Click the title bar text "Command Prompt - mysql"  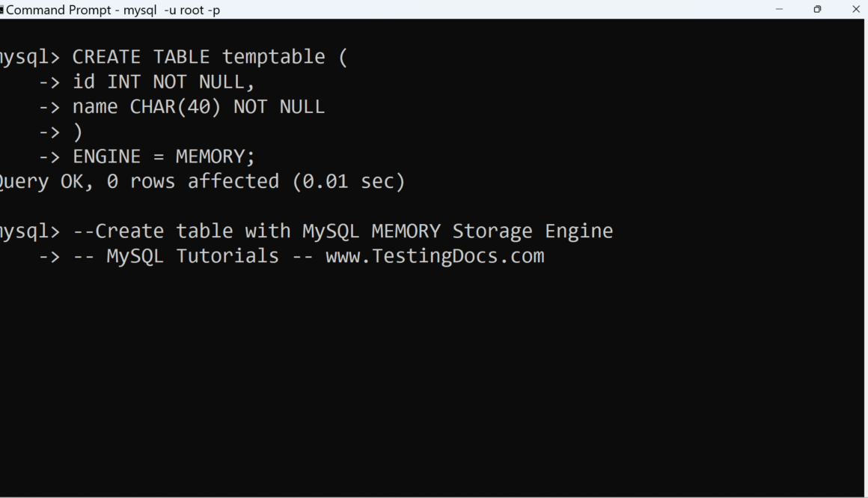[112, 10]
